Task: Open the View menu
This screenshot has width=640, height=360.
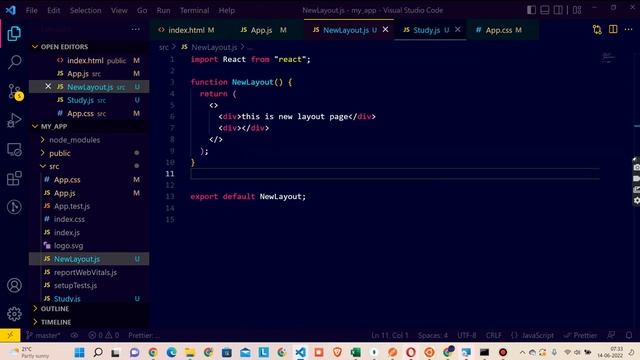Action: [x=119, y=10]
